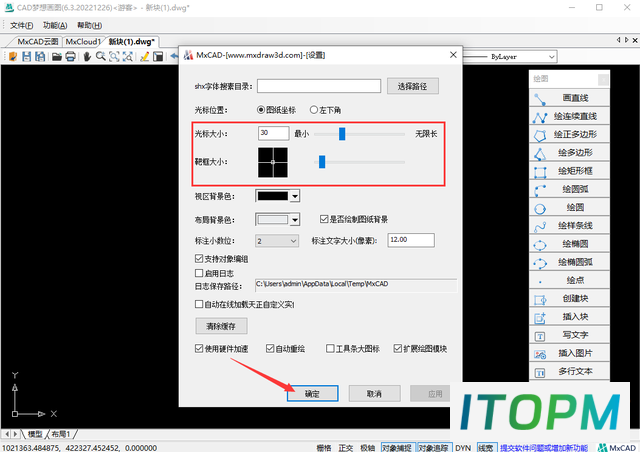Click 选择路径 button

point(413,86)
